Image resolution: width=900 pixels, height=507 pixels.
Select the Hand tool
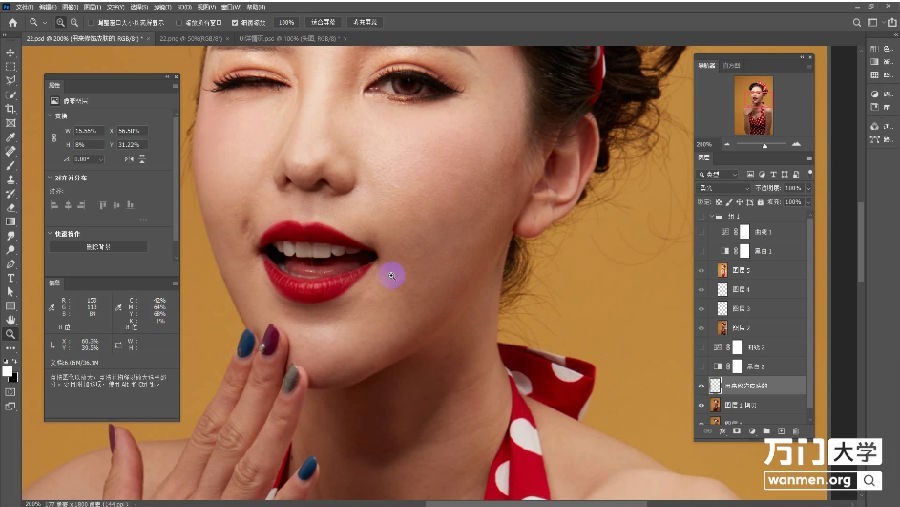click(10, 320)
